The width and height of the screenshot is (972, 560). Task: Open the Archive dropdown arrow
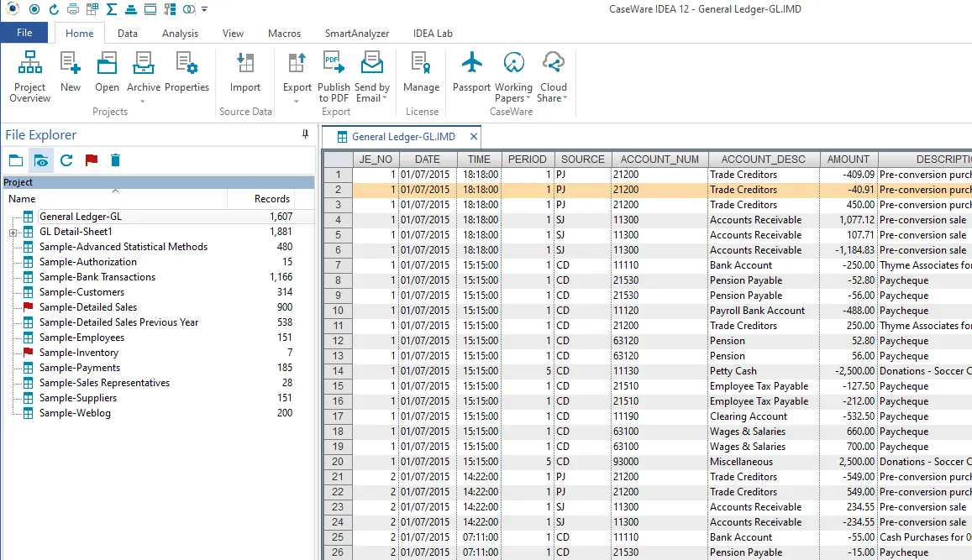(143, 101)
